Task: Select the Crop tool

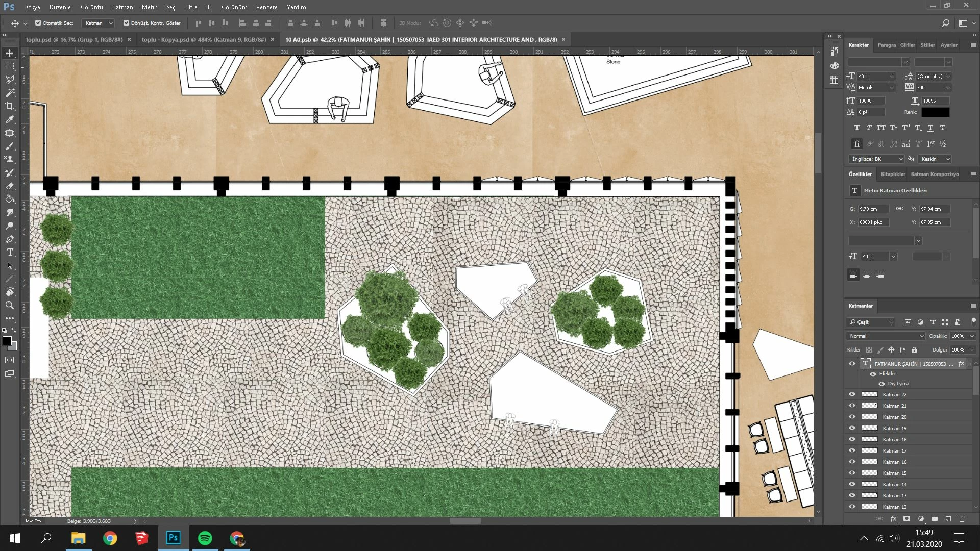Action: (x=10, y=106)
